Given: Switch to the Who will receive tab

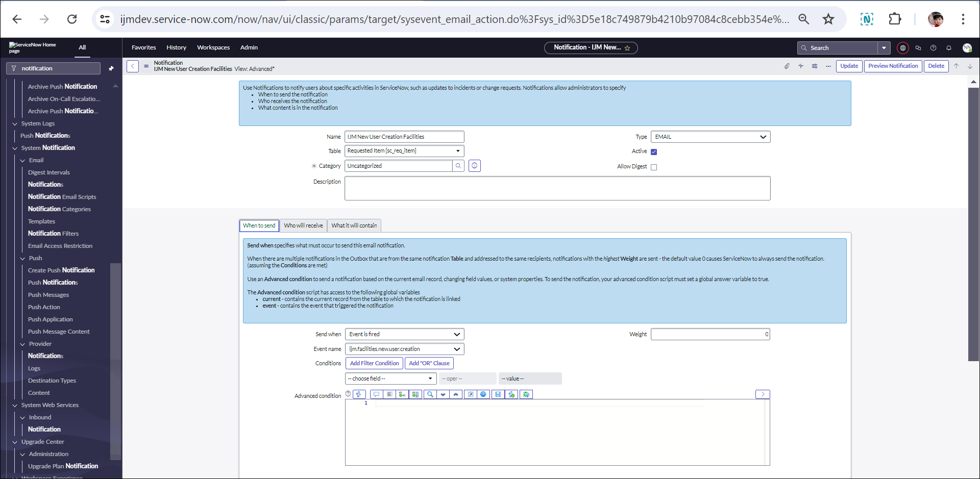Looking at the screenshot, I should point(303,225).
